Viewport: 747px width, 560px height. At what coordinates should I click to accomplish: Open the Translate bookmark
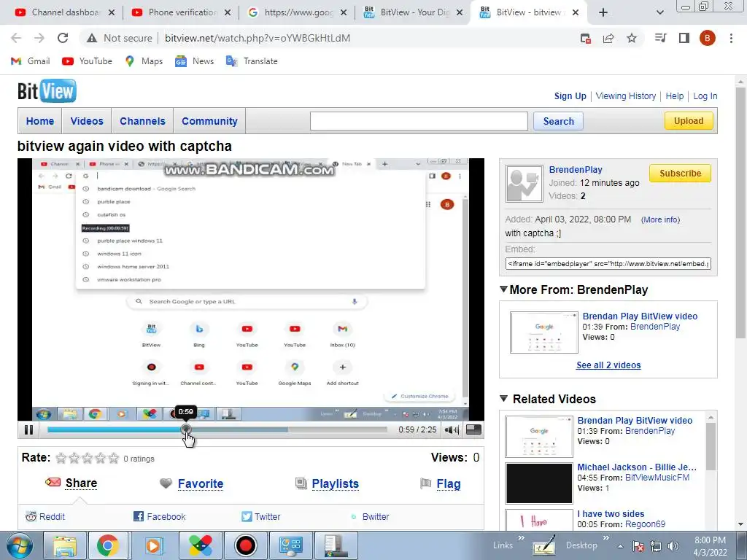pos(252,61)
